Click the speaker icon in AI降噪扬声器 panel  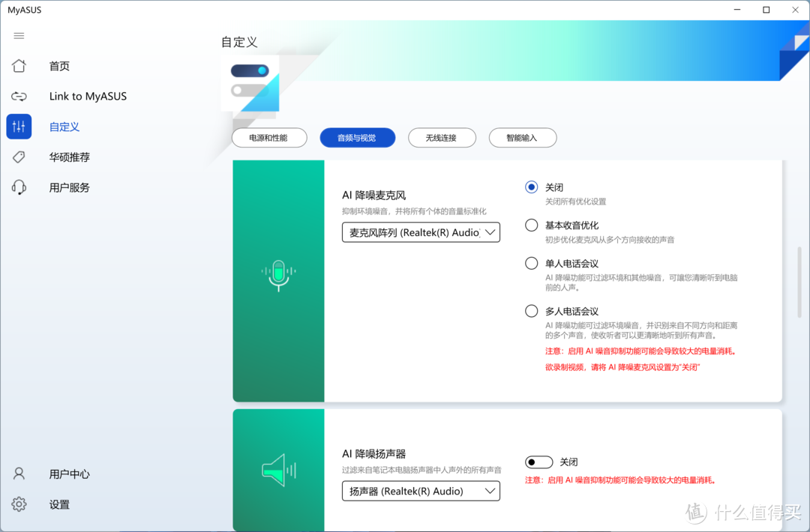[x=278, y=471]
